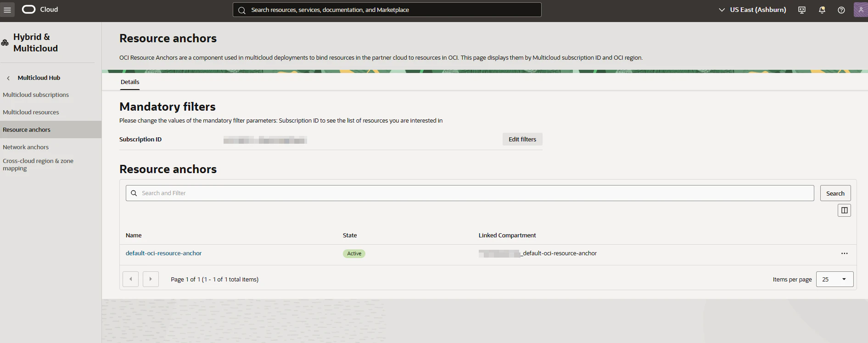Focus the top global search bar
Image resolution: width=868 pixels, height=343 pixels.
(x=387, y=10)
